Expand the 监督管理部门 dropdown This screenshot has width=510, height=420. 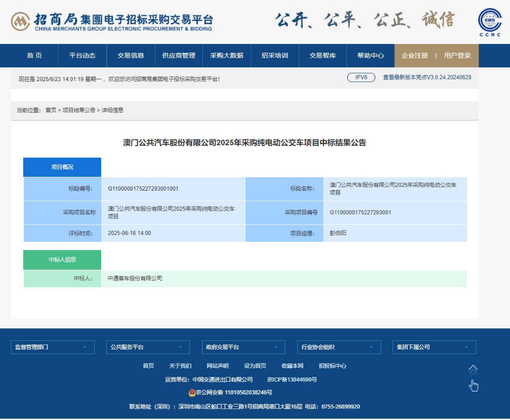click(53, 347)
